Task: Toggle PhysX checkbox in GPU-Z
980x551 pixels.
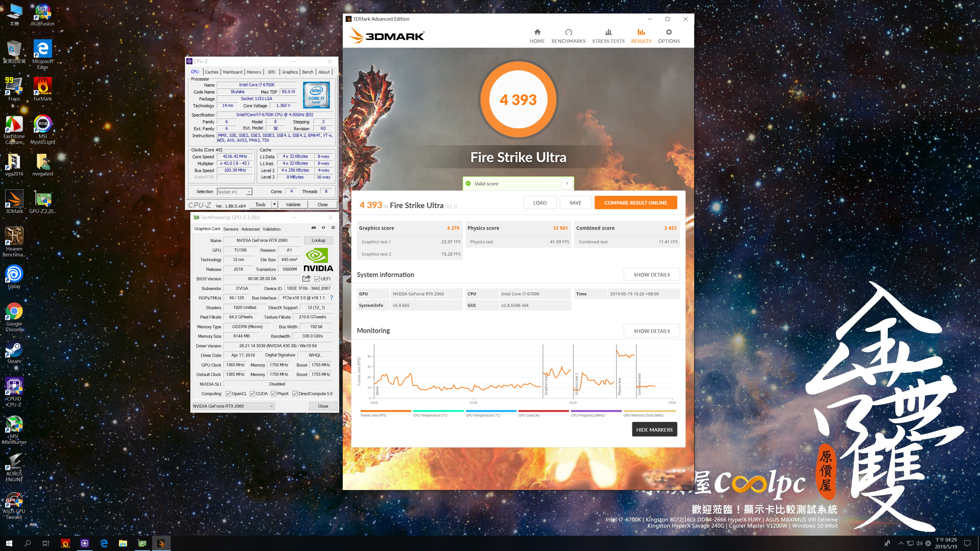Action: click(274, 394)
